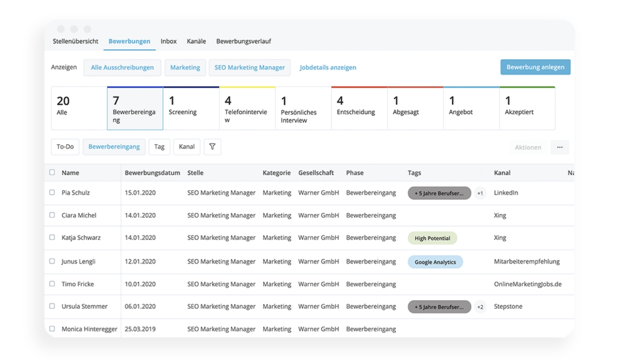
Task: Click the Bewerbung anlegen button
Action: [x=535, y=67]
